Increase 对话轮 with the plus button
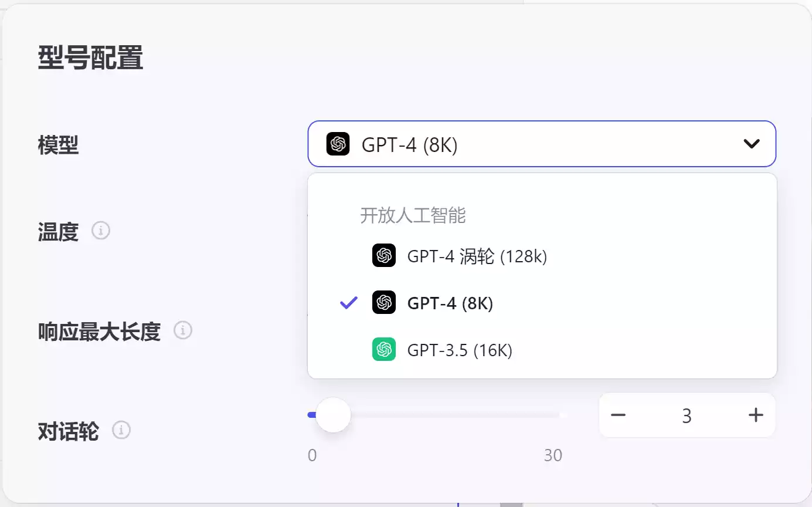 click(756, 415)
